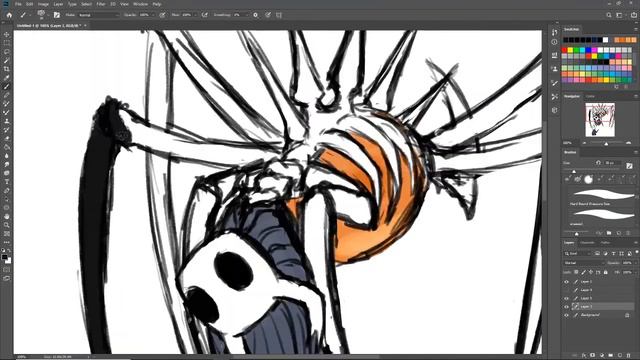Image resolution: width=640 pixels, height=360 pixels.
Task: Toggle pressure for brush size
Action: point(268,15)
